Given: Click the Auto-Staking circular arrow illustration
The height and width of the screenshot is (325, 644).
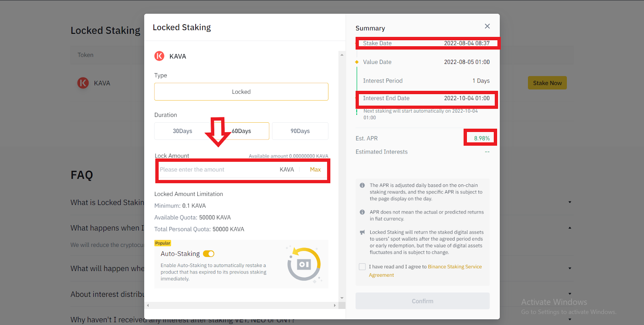Looking at the screenshot, I should (304, 264).
